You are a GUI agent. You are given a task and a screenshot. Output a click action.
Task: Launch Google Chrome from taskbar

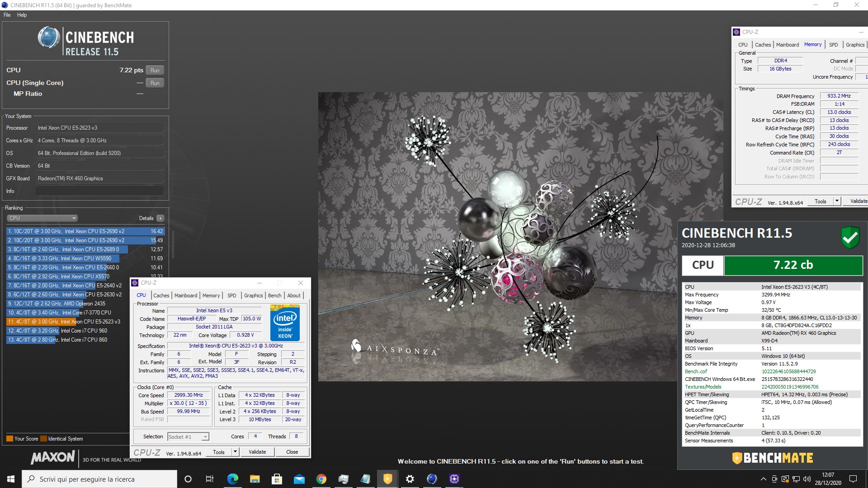tap(321, 479)
